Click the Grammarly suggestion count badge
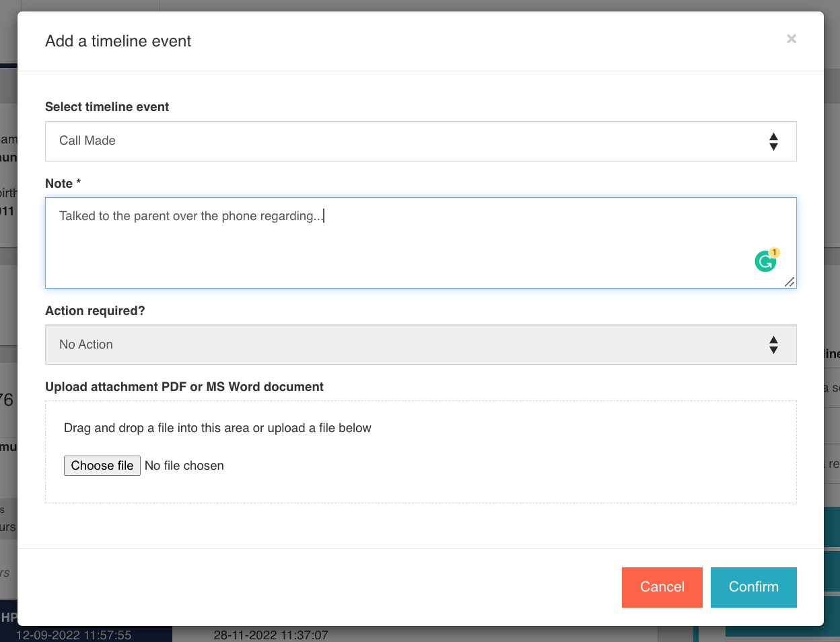Screen dimensions: 840x642 pyautogui.click(x=775, y=252)
